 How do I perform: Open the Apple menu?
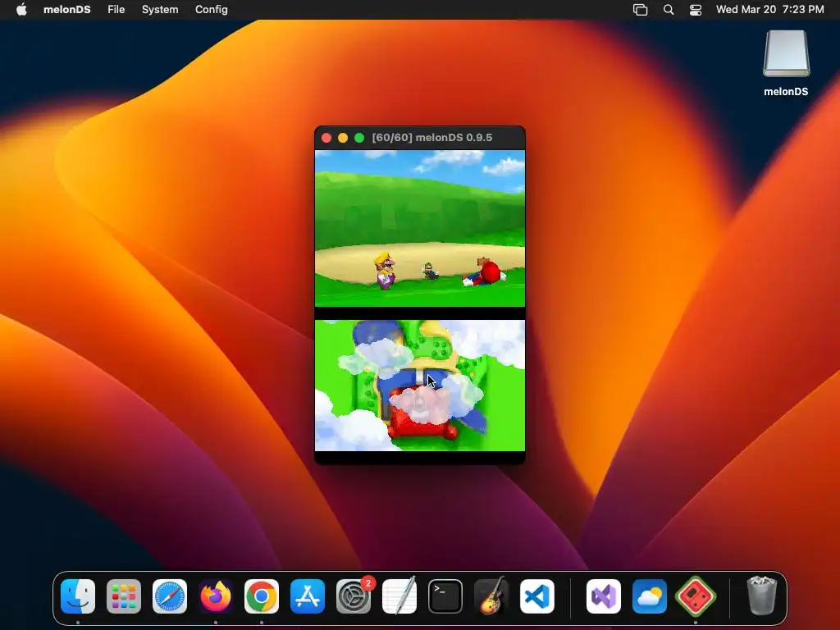coord(21,9)
